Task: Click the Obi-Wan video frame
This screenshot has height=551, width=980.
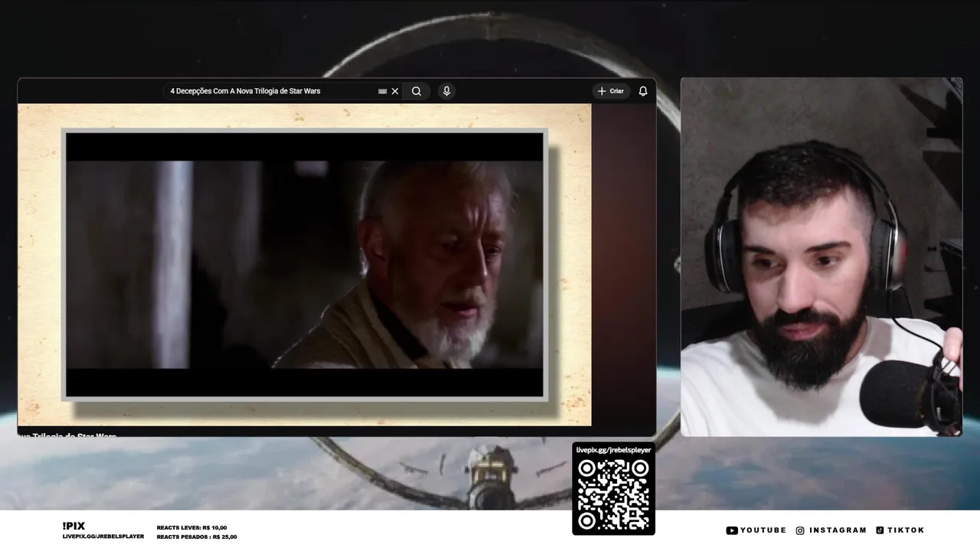Action: pos(305,265)
